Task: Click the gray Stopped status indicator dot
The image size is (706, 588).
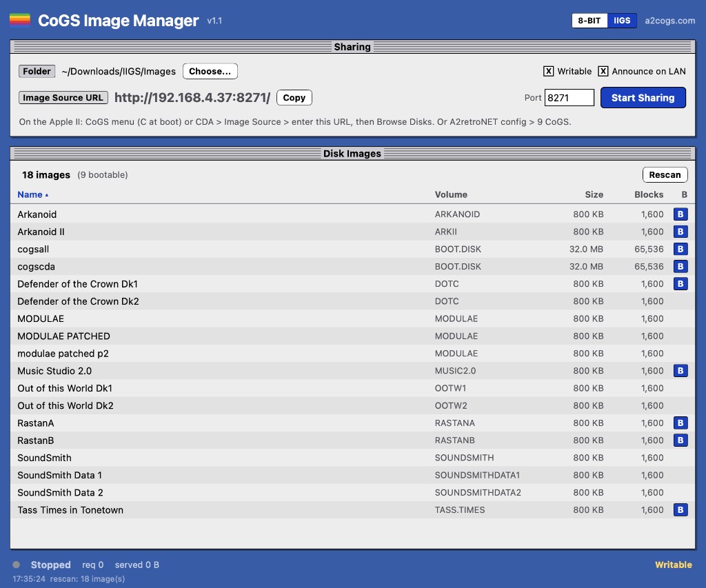Action: [17, 565]
